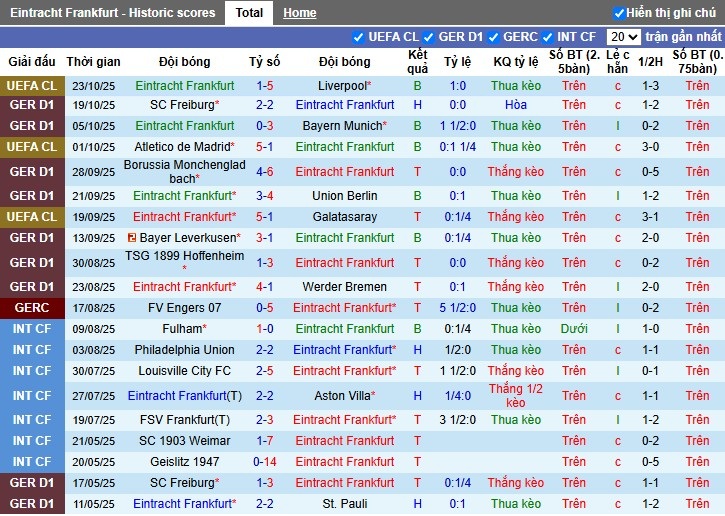The image size is (725, 516).
Task: Click the 1-5 score against Liverpool
Action: pos(265,87)
